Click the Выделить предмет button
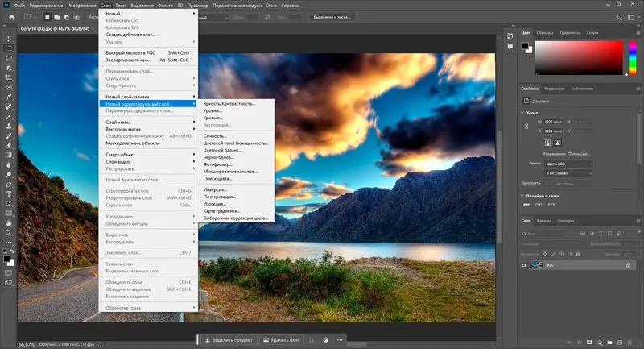The height and width of the screenshot is (349, 644). pos(229,339)
